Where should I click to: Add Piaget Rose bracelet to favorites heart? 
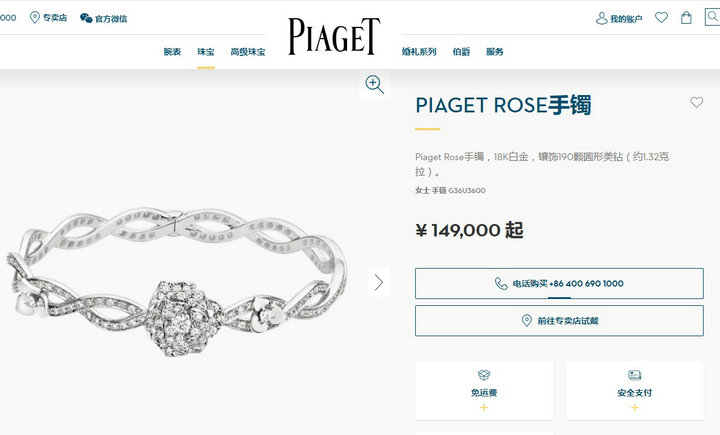pos(697,102)
